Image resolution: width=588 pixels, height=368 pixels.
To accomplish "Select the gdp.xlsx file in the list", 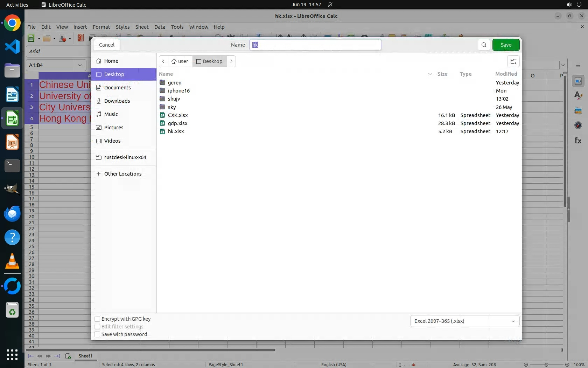I will pos(177,123).
